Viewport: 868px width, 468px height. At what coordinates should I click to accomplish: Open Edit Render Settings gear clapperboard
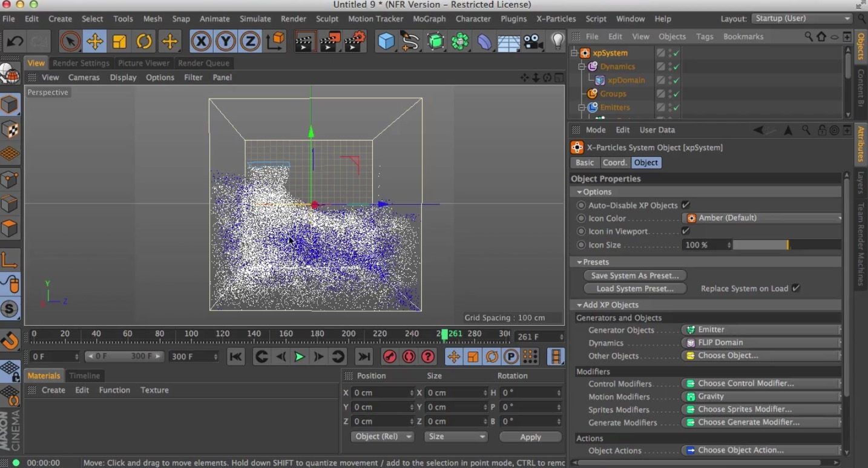pos(355,41)
